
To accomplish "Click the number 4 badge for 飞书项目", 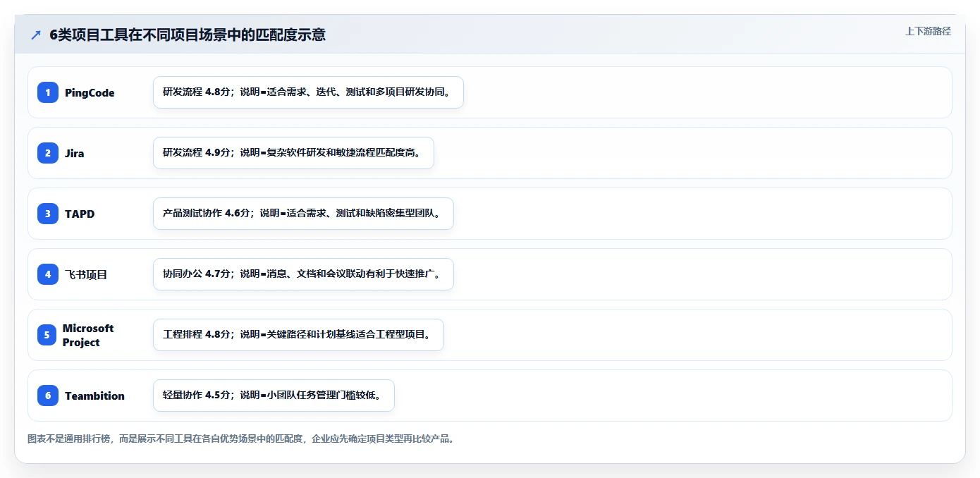I will coord(48,274).
